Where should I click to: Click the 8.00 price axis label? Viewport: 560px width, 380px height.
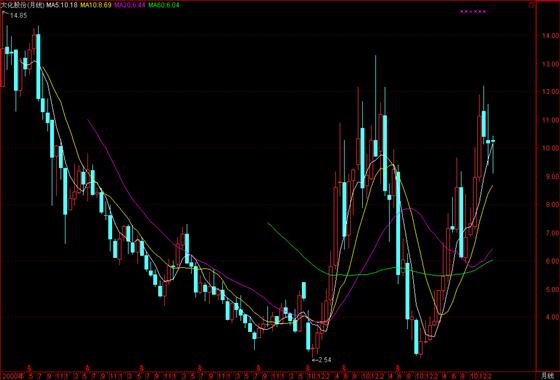[550, 205]
